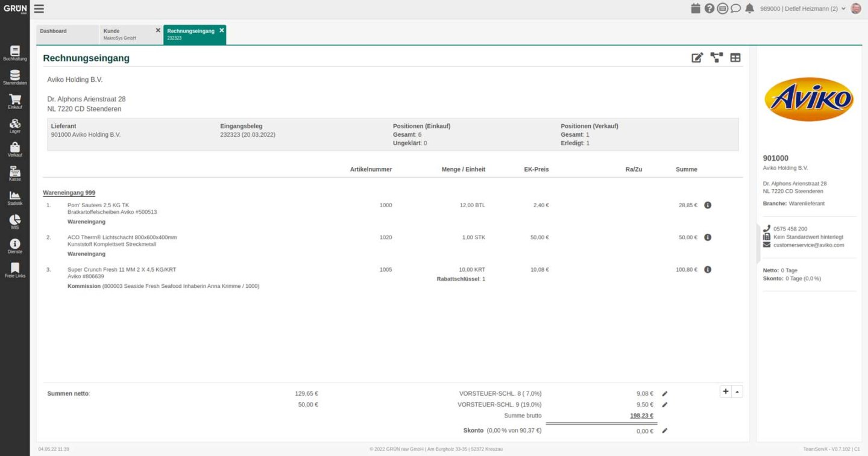Image resolution: width=868 pixels, height=456 pixels.
Task: Click the Artikelnummer column header
Action: click(x=371, y=169)
